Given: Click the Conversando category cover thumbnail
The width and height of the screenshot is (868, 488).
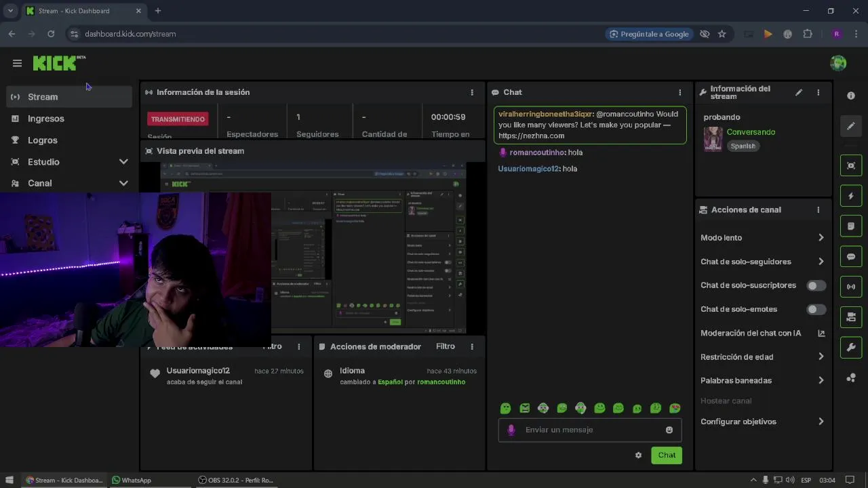Looking at the screenshot, I should tap(713, 139).
